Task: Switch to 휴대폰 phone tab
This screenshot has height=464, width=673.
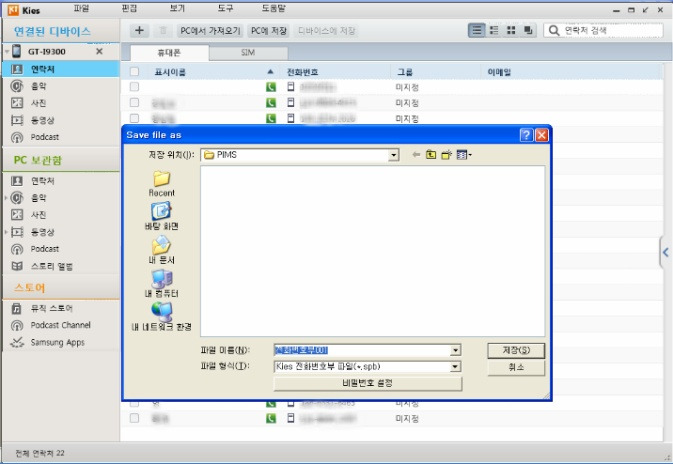Action: point(169,53)
